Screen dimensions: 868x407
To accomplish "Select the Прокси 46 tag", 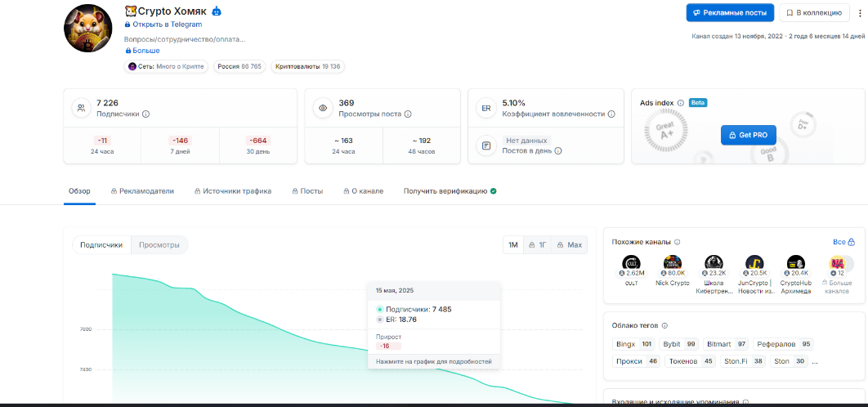I will [x=637, y=361].
